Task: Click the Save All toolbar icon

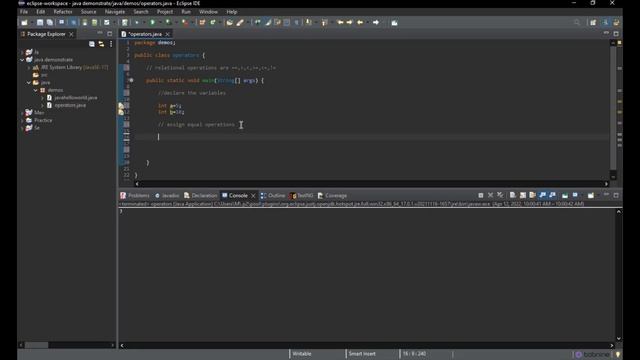Action: [x=50, y=22]
